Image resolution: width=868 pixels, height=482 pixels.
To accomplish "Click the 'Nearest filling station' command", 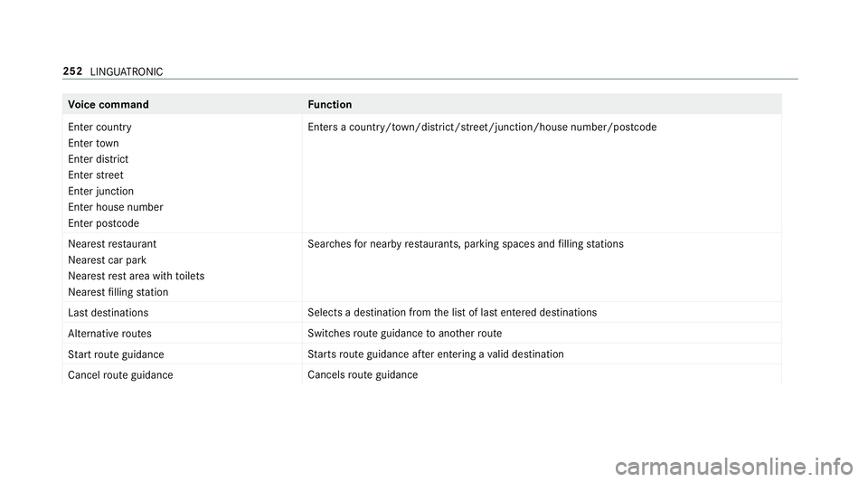I will 118,292.
